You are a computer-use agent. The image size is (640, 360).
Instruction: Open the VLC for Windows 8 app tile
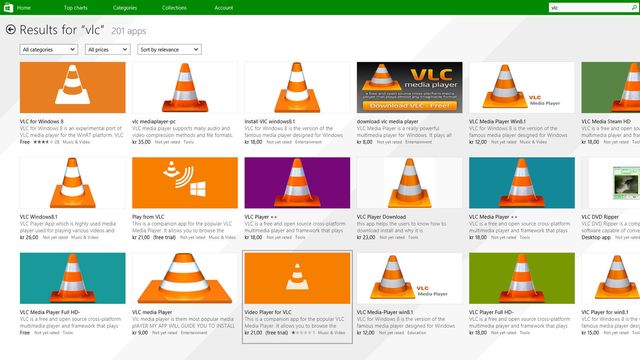[73, 104]
